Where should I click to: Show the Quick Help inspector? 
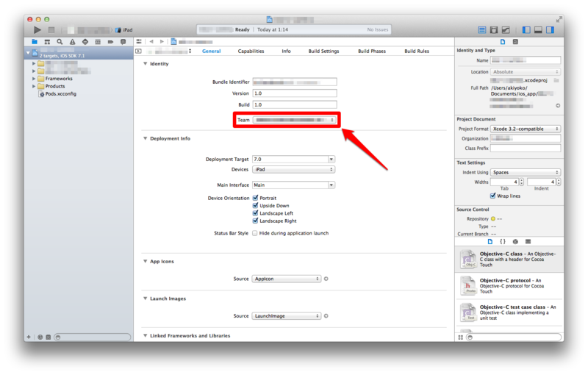click(x=515, y=42)
